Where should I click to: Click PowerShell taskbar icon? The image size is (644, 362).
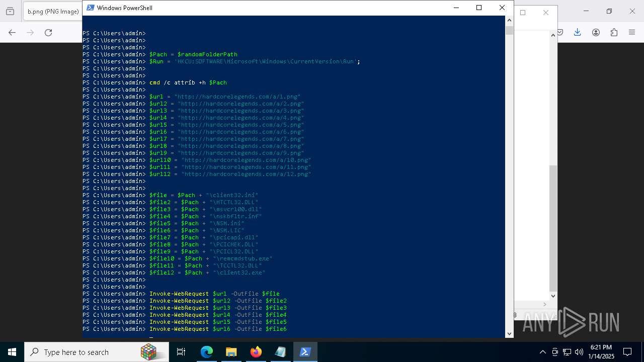[x=305, y=352]
